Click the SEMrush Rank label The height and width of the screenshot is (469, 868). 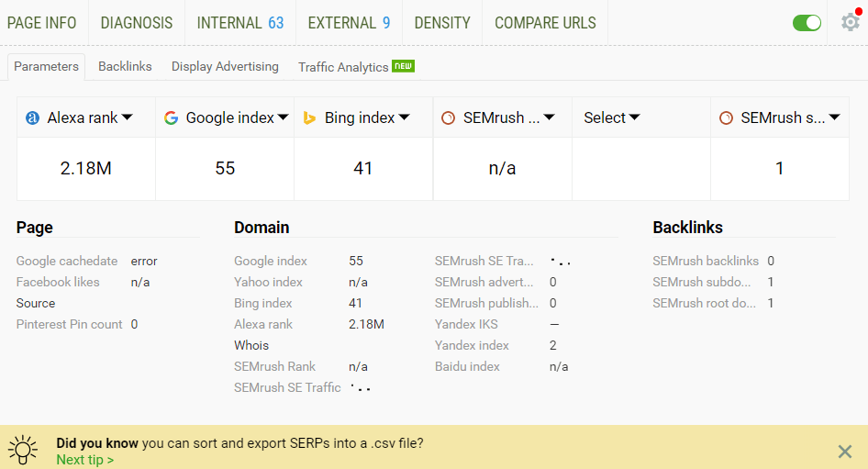[x=274, y=366]
